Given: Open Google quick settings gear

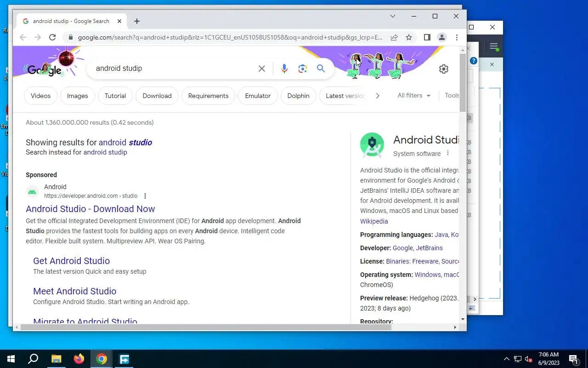Looking at the screenshot, I should point(444,69).
